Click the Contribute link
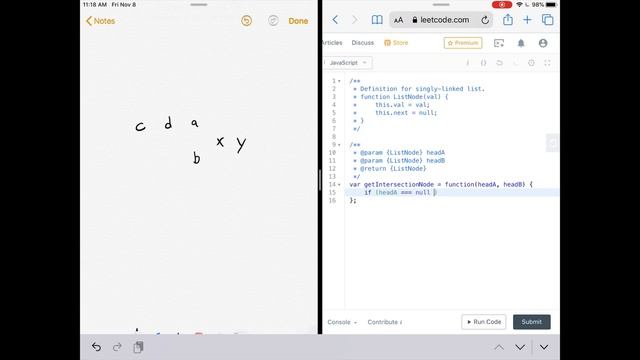 384,322
